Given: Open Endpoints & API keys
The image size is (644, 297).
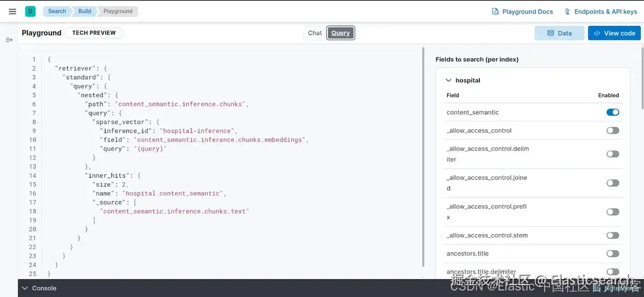Looking at the screenshot, I should click(605, 12).
